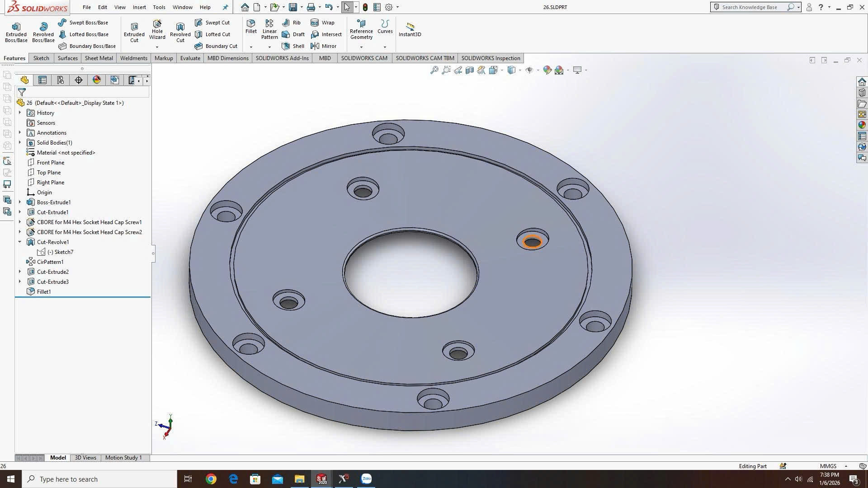Switch to the Evaluate tab
This screenshot has width=868, height=488.
[x=190, y=58]
